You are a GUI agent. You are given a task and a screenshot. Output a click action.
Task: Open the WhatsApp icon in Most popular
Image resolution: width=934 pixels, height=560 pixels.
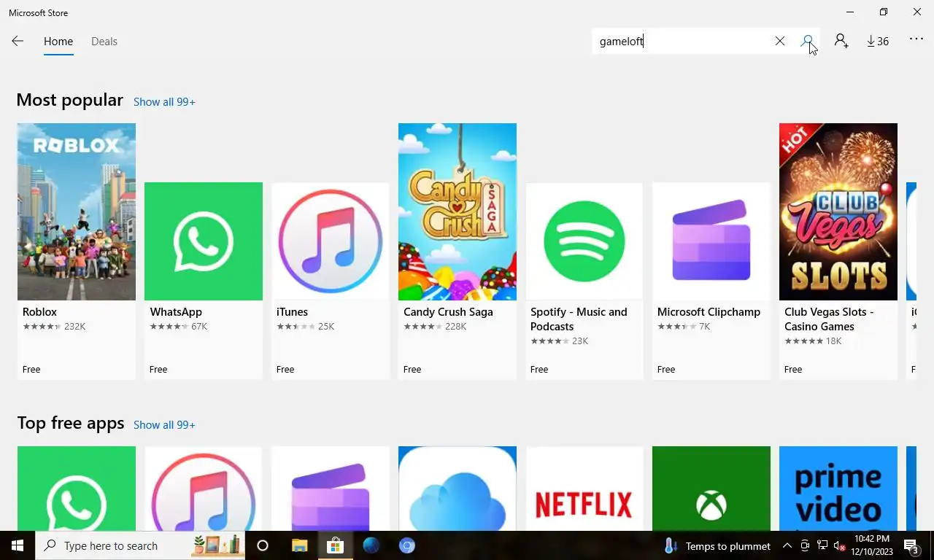[204, 241]
